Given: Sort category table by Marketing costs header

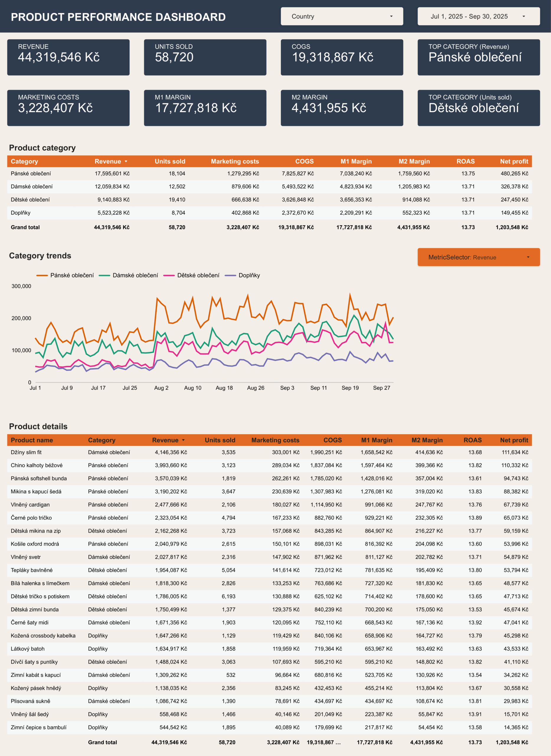Looking at the screenshot, I should point(235,162).
